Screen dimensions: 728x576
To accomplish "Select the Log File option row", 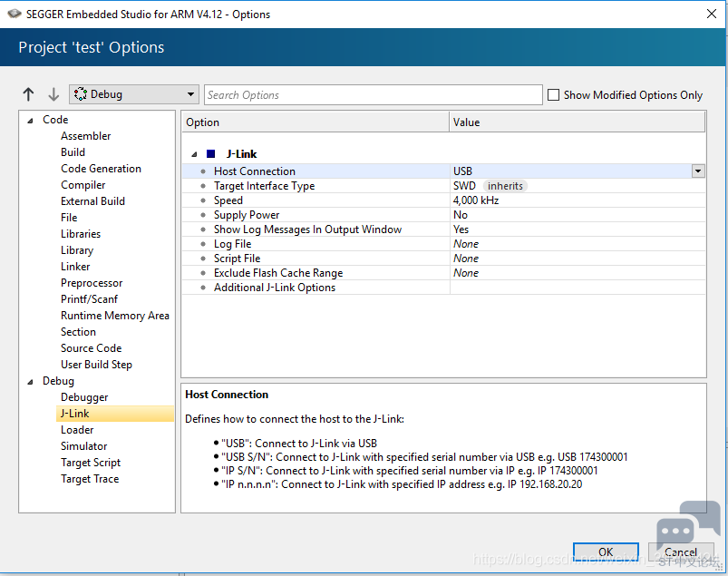I will [443, 244].
